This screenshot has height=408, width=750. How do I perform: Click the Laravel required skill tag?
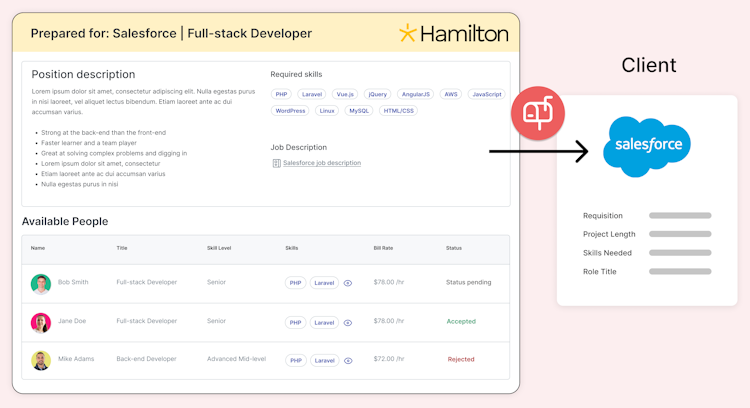coord(312,94)
